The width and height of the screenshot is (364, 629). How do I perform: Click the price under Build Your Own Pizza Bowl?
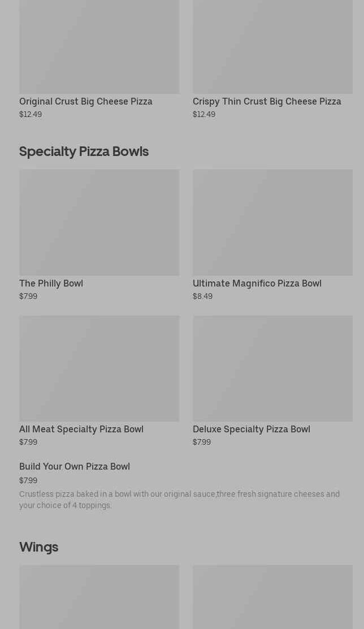point(28,480)
